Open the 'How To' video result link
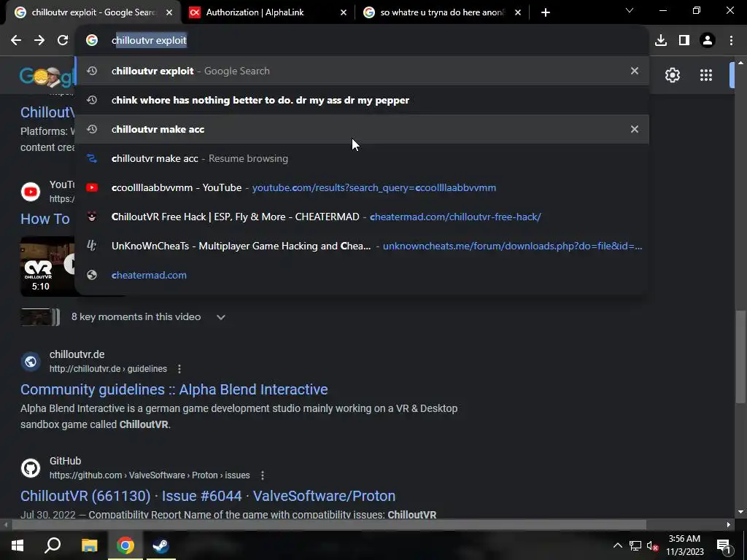The height and width of the screenshot is (560, 747). (45, 219)
